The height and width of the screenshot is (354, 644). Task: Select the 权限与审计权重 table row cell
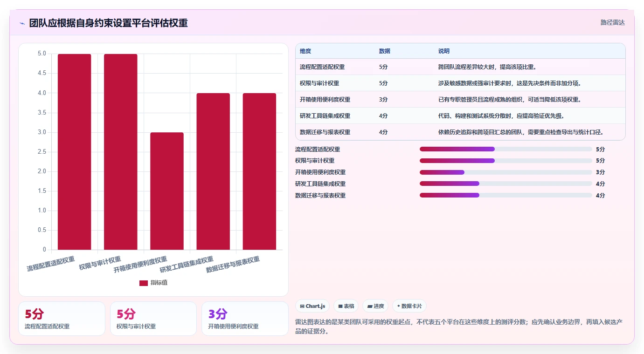(x=319, y=83)
